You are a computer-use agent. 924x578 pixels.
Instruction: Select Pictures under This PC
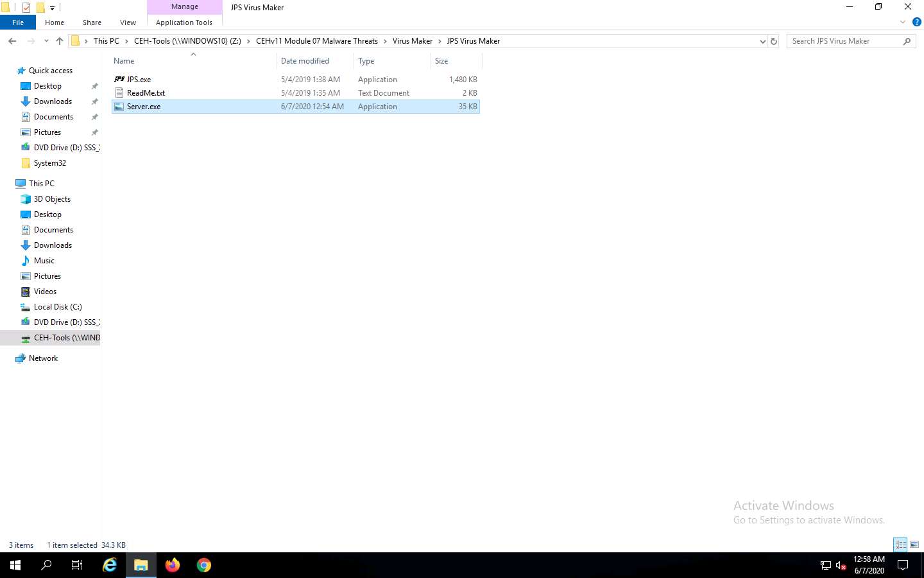pos(47,276)
